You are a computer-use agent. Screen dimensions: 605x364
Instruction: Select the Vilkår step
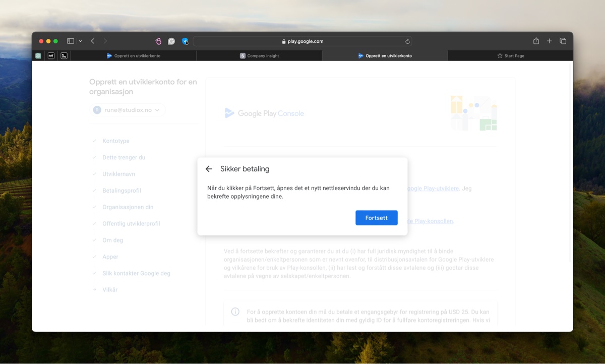point(109,290)
